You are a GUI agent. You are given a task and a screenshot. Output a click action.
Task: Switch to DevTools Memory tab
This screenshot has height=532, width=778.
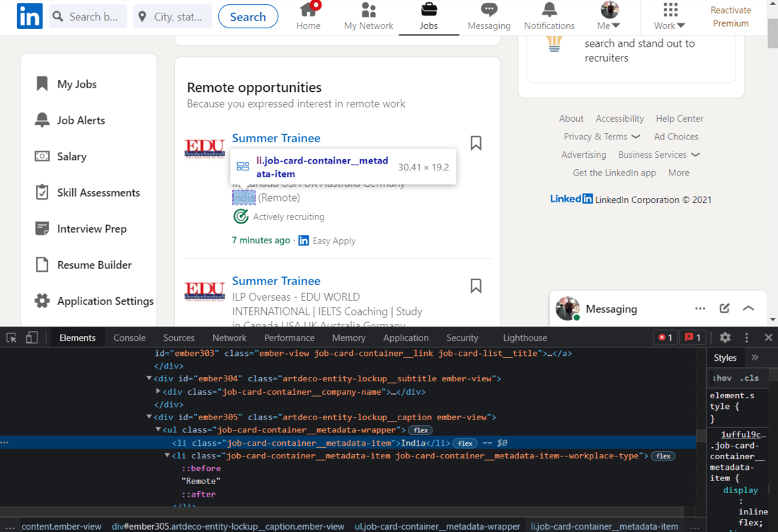349,337
